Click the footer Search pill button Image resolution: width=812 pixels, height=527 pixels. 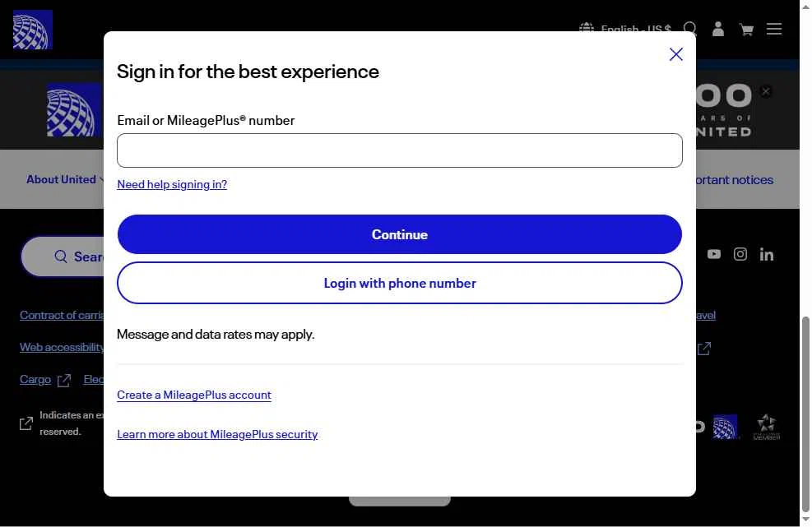(x=63, y=257)
